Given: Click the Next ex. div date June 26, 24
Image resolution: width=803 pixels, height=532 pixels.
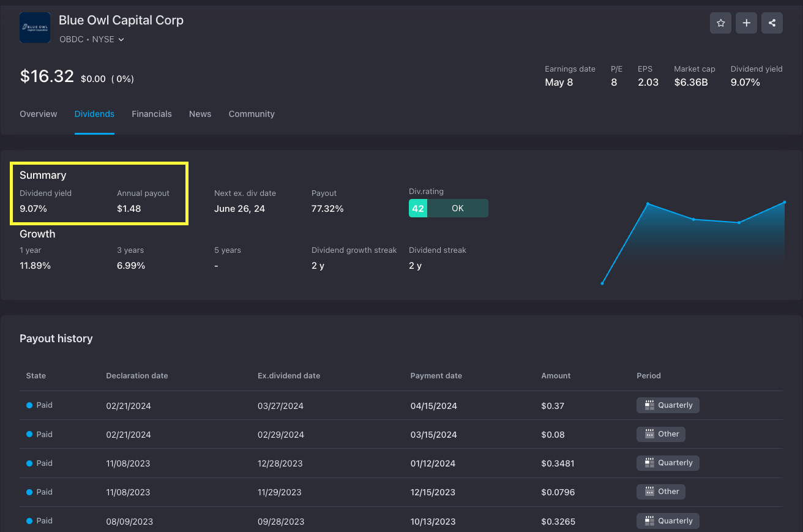Looking at the screenshot, I should [x=239, y=209].
